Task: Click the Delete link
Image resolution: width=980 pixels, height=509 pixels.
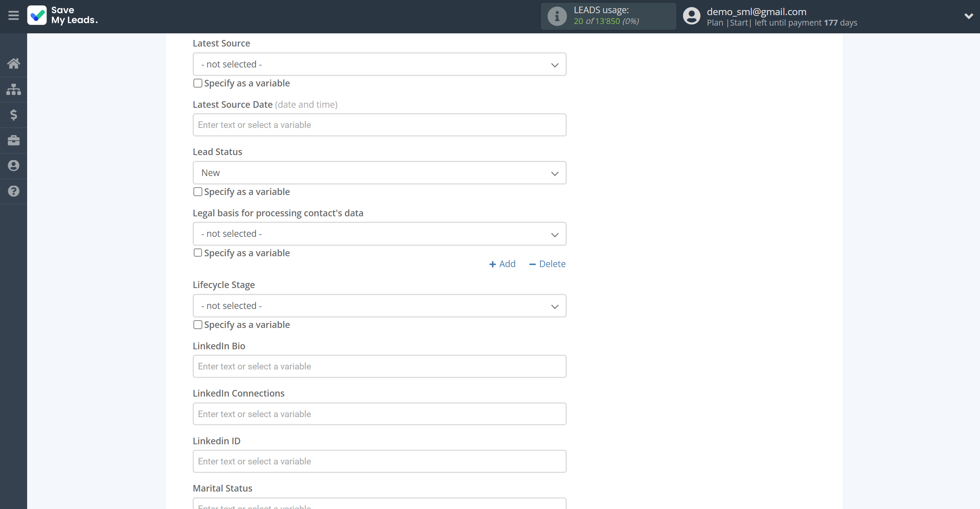Action: pyautogui.click(x=547, y=264)
